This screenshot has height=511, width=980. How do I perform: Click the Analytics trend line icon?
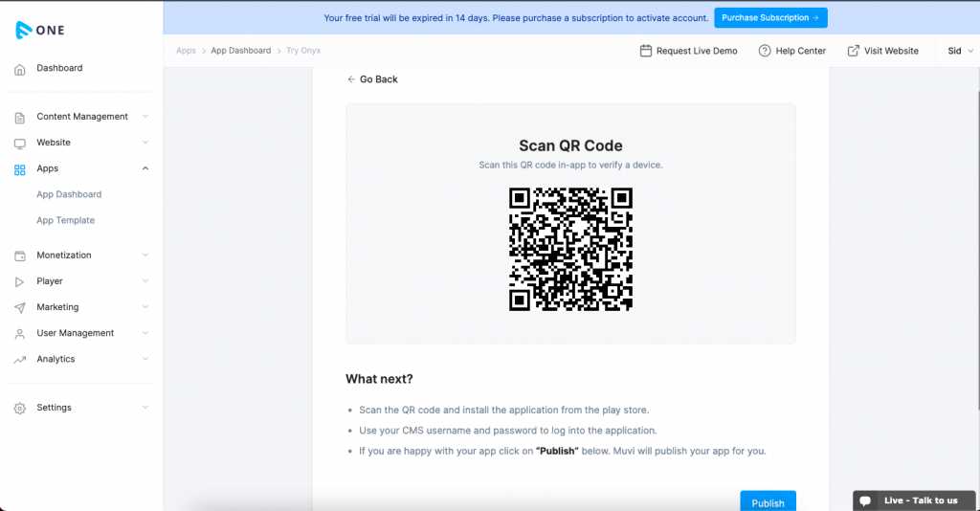pos(20,360)
